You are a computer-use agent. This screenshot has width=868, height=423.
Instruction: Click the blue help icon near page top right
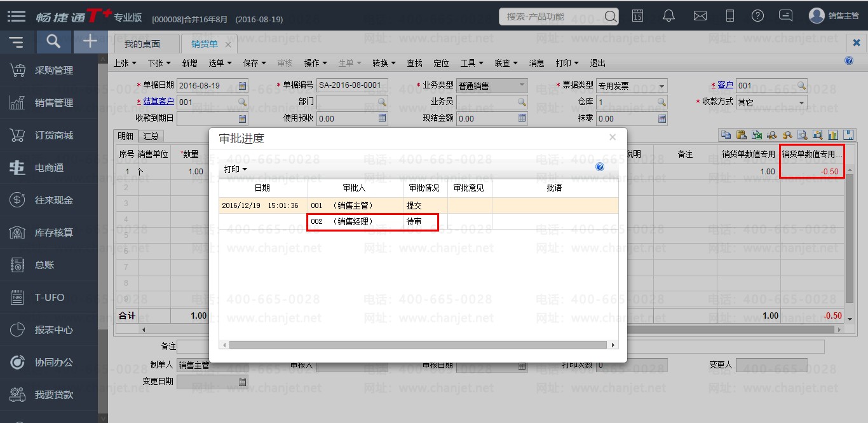pos(849,61)
